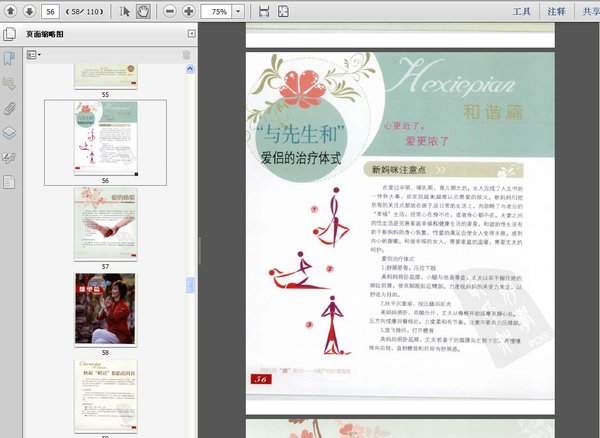Open the signatures panel icon
This screenshot has height=438, width=600.
pyautogui.click(x=9, y=83)
